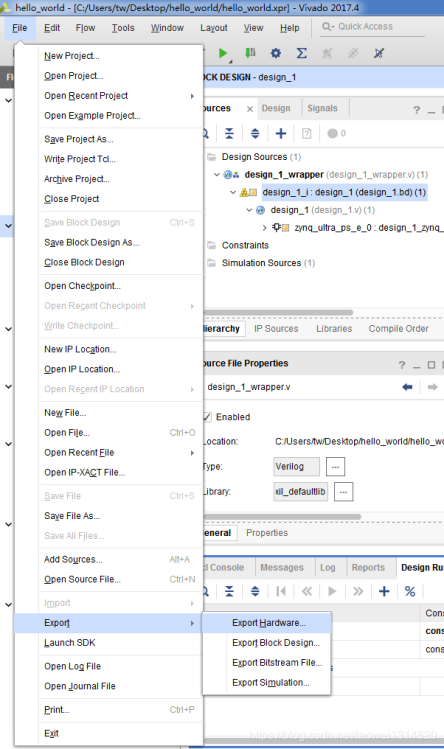Collapse the design_1_i tree node
Viewport: 444px width, 749px height.
[x=233, y=193]
